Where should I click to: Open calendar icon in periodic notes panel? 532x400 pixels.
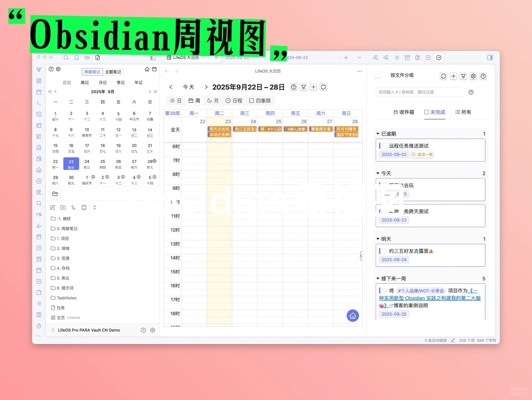click(x=154, y=69)
